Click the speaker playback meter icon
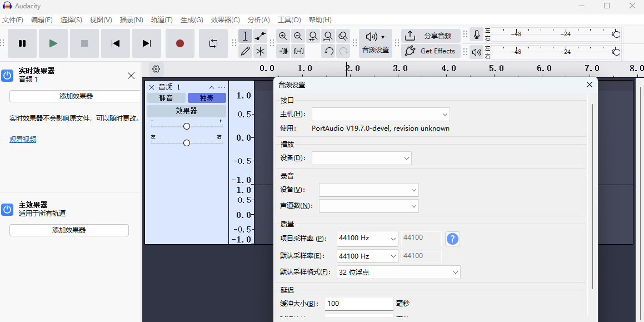 tap(476, 52)
